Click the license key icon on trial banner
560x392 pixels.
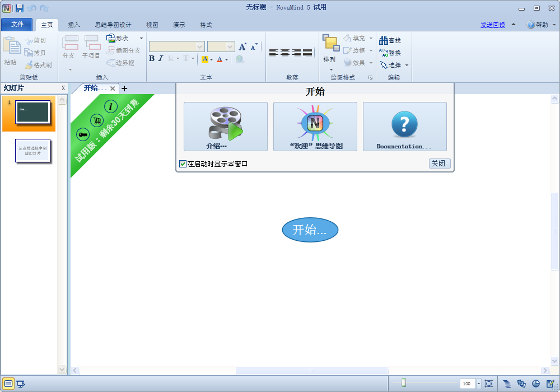[83, 134]
